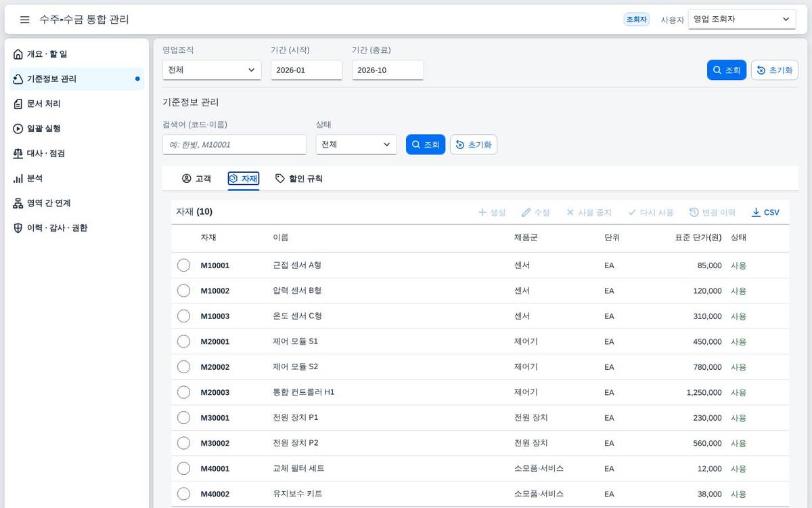The width and height of the screenshot is (812, 508).
Task: Click 초기화 next to the 상태 dropdown
Action: [474, 144]
